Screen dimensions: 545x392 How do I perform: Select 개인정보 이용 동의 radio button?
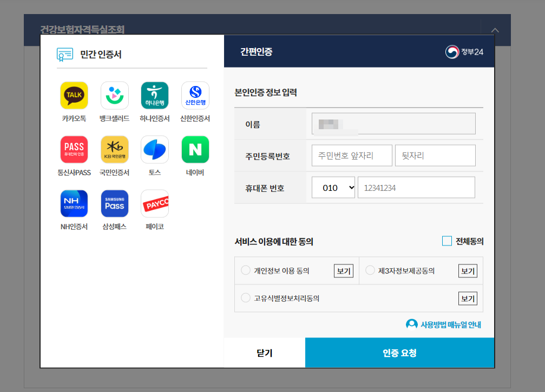click(x=246, y=270)
